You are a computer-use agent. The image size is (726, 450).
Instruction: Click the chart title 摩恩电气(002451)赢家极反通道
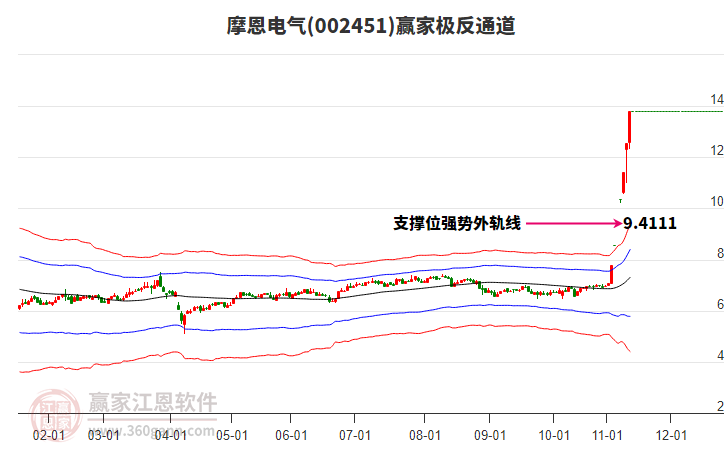point(371,25)
